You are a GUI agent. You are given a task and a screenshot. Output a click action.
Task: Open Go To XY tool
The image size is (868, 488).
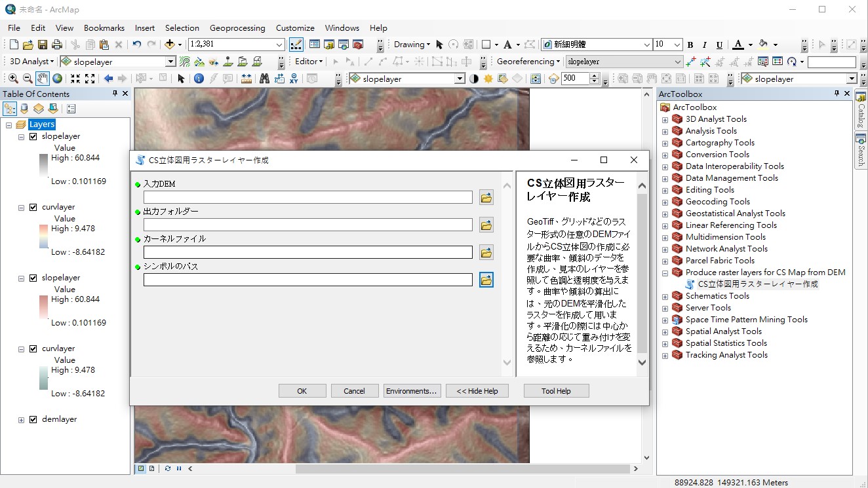click(294, 79)
